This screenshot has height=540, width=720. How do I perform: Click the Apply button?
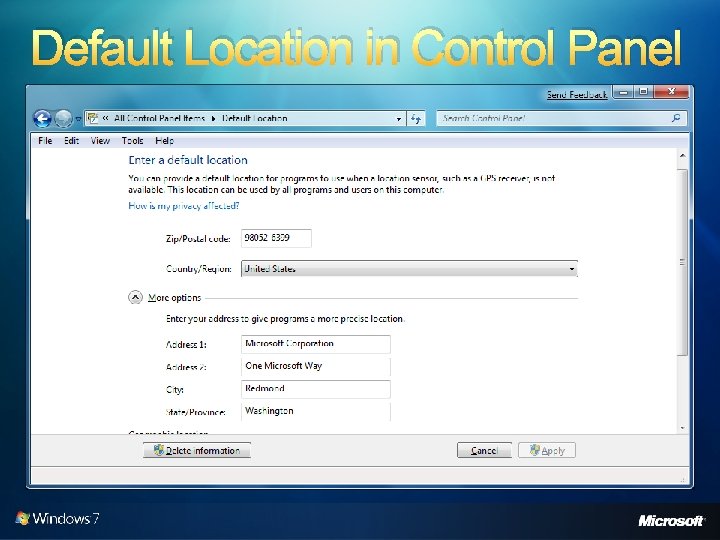pyautogui.click(x=547, y=450)
